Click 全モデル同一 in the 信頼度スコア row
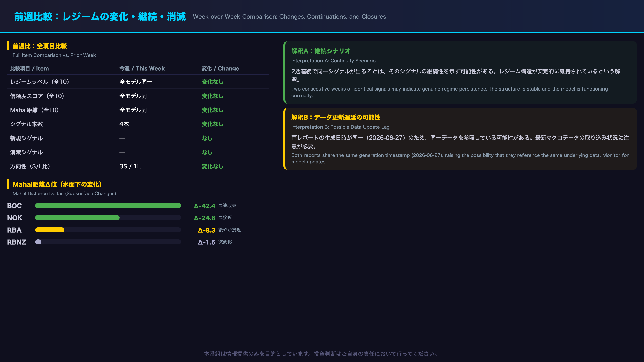The width and height of the screenshot is (644, 362). click(x=136, y=96)
